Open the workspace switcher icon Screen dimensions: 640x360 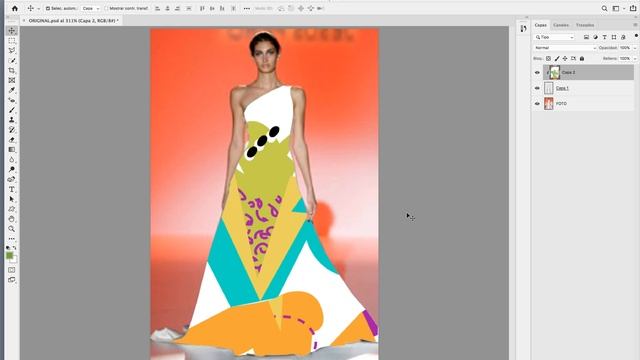click(616, 8)
